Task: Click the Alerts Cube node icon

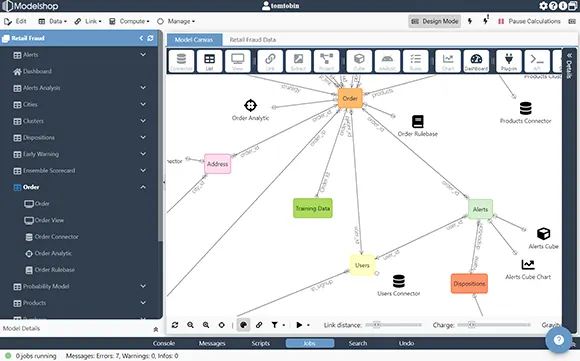Action: tap(543, 234)
